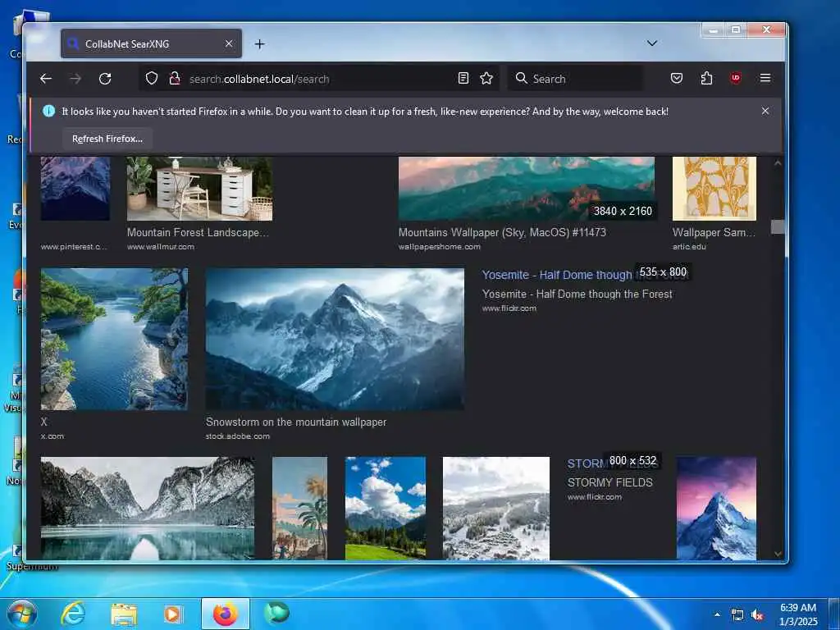840x630 pixels.
Task: Click the www.wallmur.com source text
Action: [x=161, y=247]
